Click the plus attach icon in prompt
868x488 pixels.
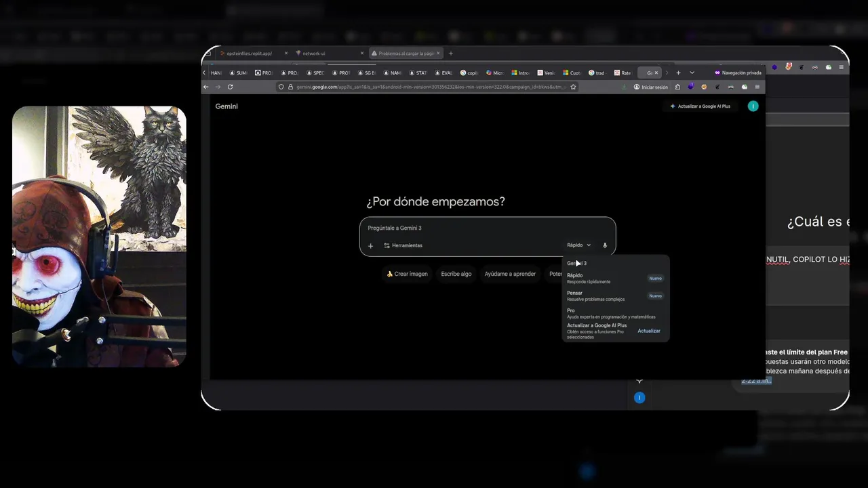pyautogui.click(x=370, y=245)
